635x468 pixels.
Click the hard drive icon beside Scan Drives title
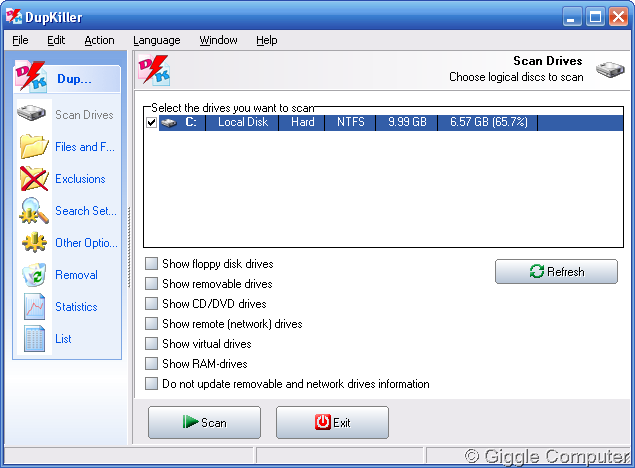tap(610, 69)
